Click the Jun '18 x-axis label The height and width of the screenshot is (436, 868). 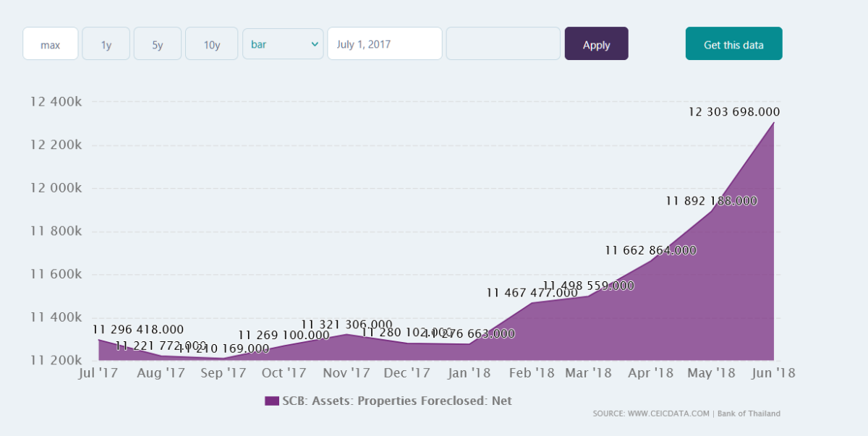(774, 373)
